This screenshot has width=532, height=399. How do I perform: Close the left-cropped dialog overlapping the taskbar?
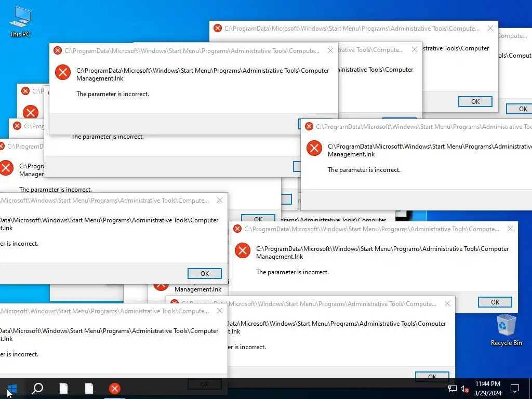coord(220,311)
